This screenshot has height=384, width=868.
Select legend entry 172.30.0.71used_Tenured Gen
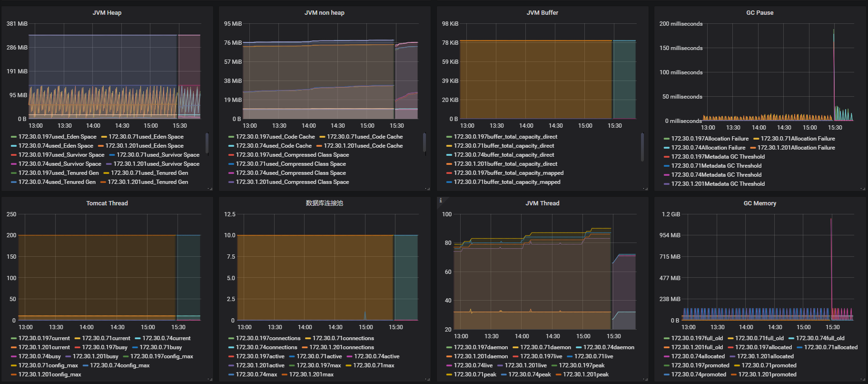[x=149, y=173]
